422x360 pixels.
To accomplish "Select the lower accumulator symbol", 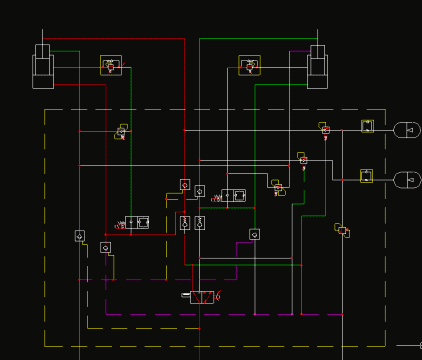I will [x=407, y=180].
